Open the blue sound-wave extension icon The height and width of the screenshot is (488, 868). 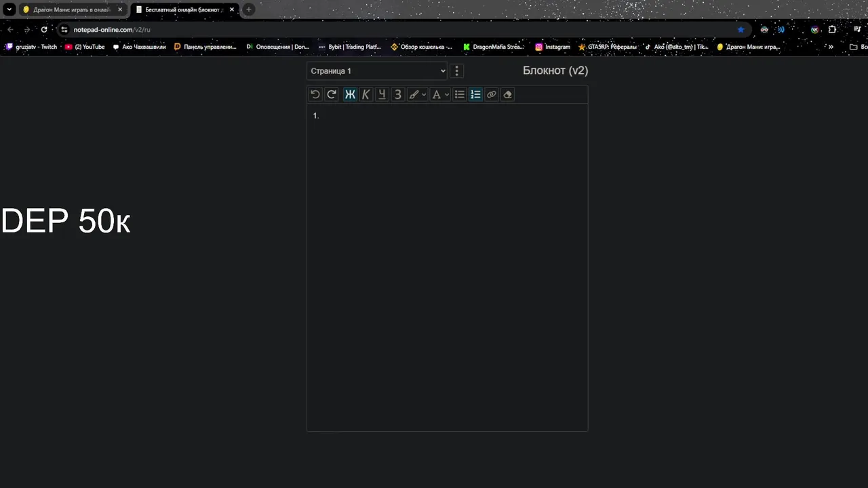click(x=781, y=30)
